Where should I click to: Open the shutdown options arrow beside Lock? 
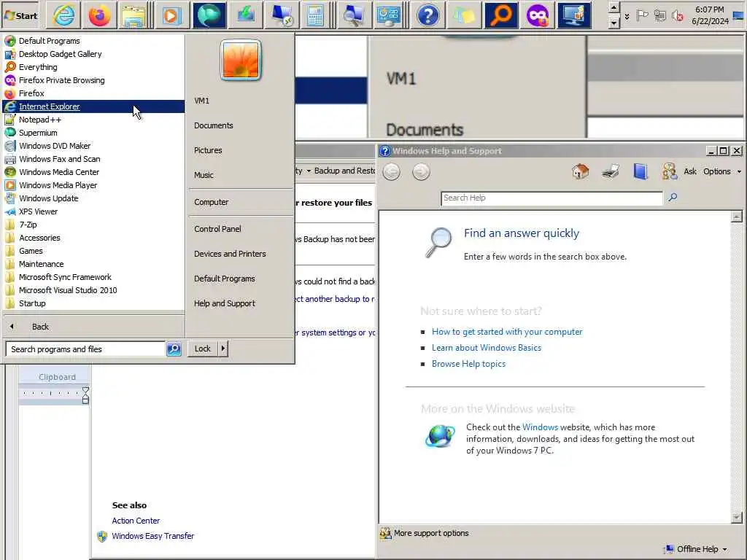point(223,349)
